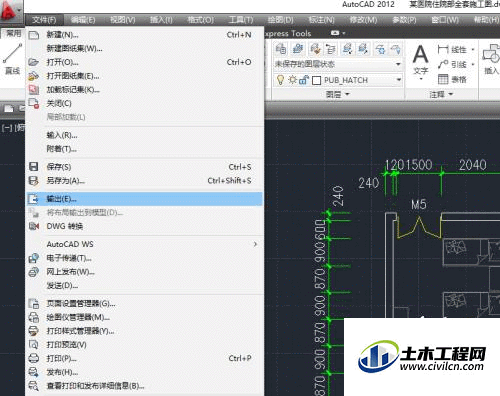Choose 新建图纸集(W)... menu entry
This screenshot has height=396, width=500.
(144, 48)
